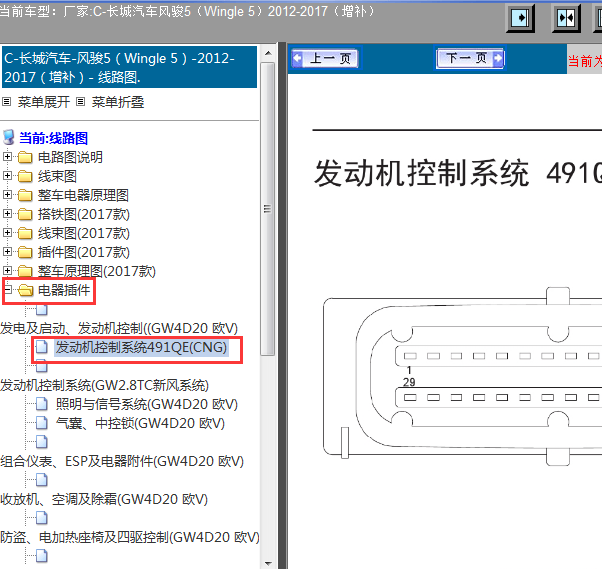Open 发电及启动、发动机控制((GW4D20 欧V) page
The image size is (602, 569).
pos(119,328)
